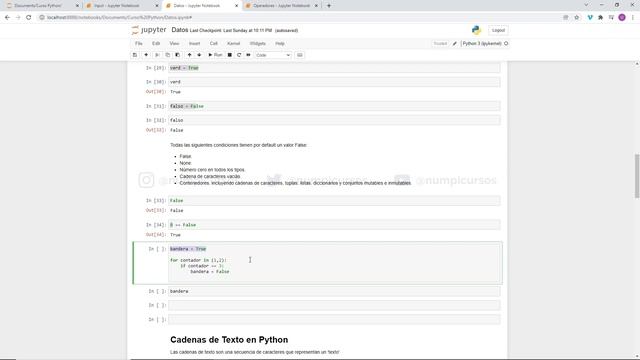Click the blue V extension icon
This screenshot has height=360, width=640.
pos(590,18)
